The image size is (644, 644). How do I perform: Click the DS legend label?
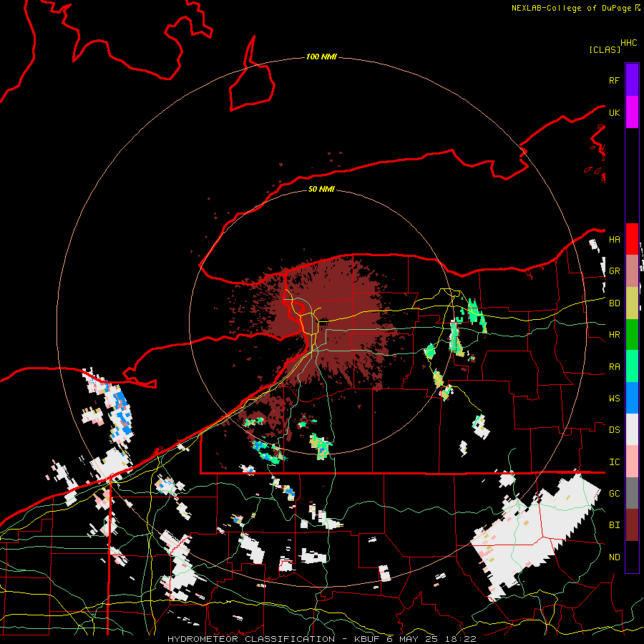[x=614, y=430]
